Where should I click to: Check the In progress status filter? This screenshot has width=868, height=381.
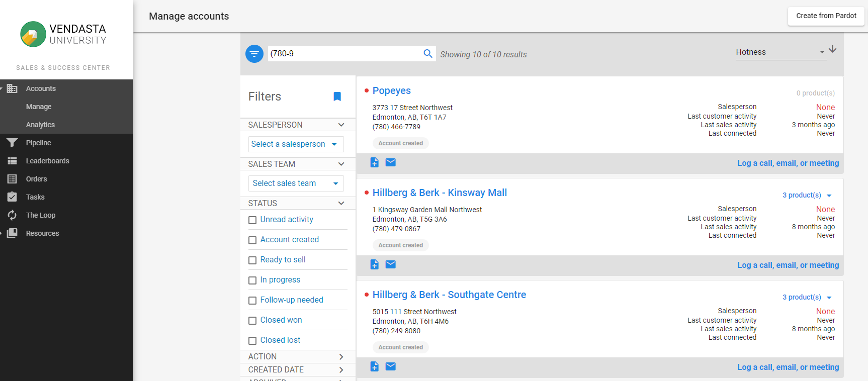252,280
